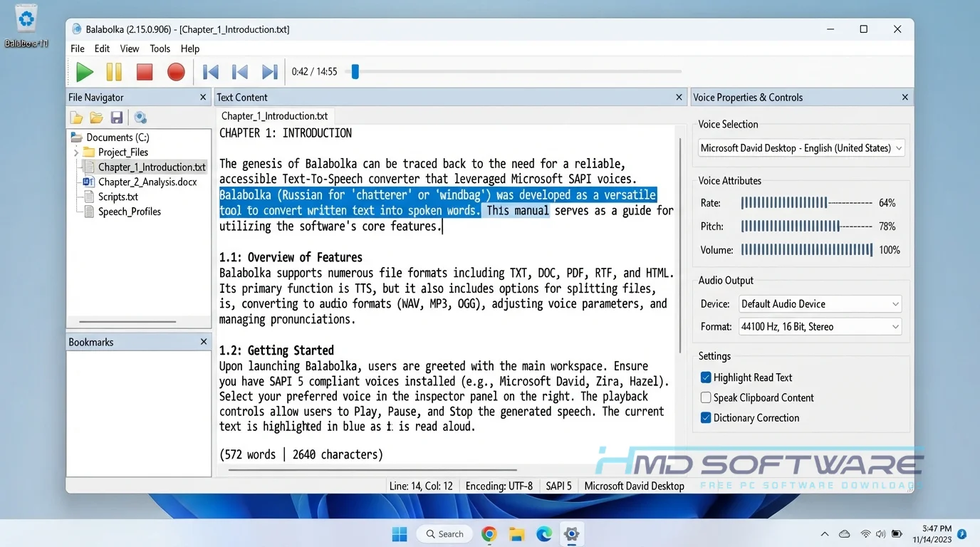Adjust the voice Pitch slider
This screenshot has height=547, width=980.
[x=806, y=226]
